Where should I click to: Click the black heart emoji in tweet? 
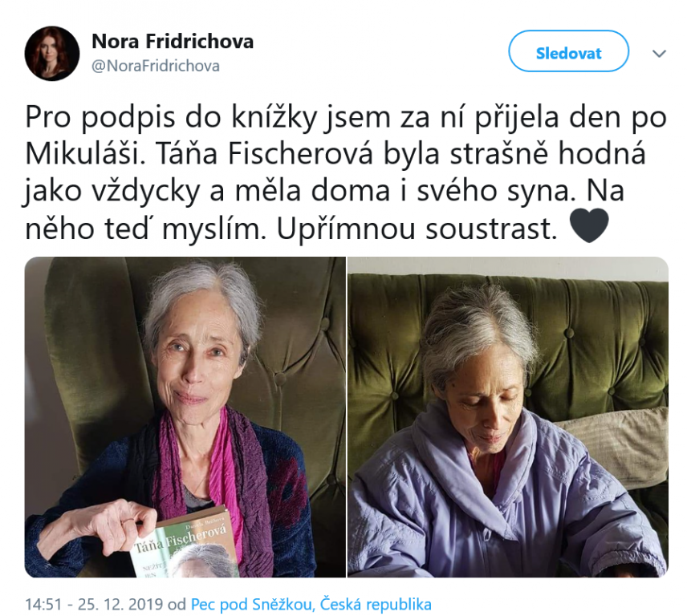pyautogui.click(x=589, y=226)
